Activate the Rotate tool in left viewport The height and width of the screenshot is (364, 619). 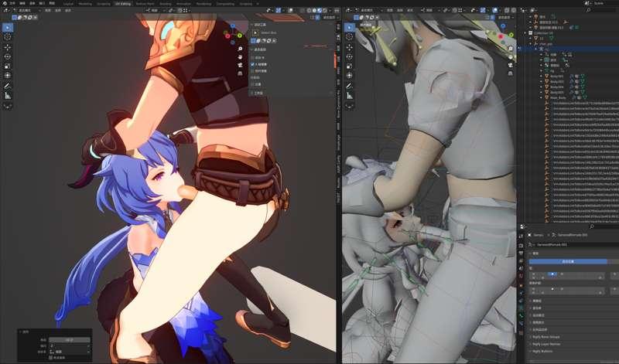click(x=8, y=56)
